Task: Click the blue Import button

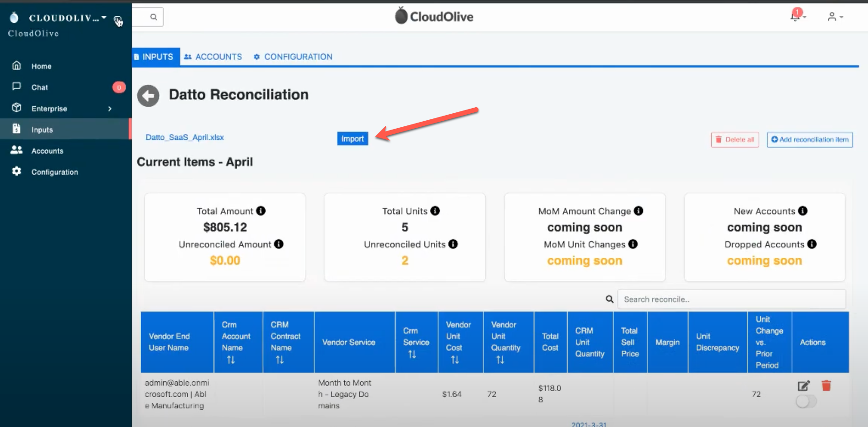Action: tap(353, 138)
